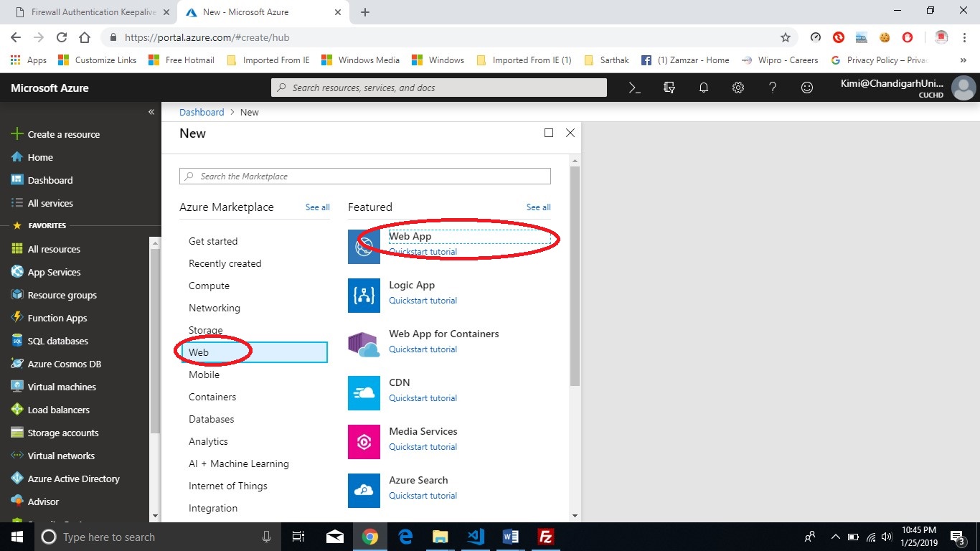Click the Dashboard breadcrumb link
Viewport: 980px width, 551px height.
[x=202, y=112]
